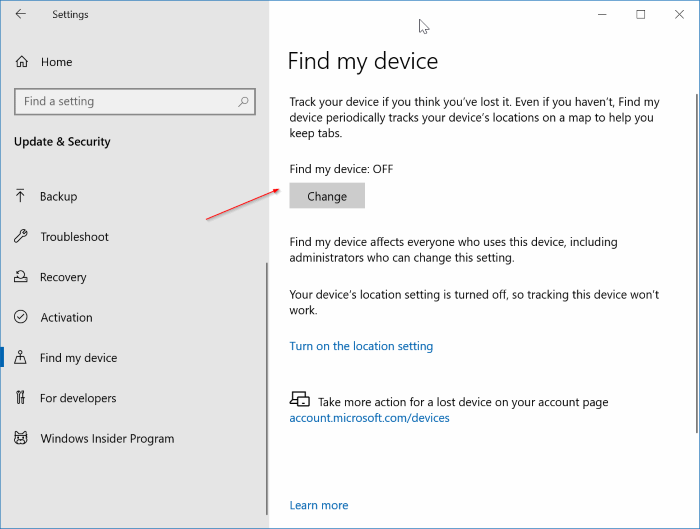Click the Troubleshoot wrench icon

pos(21,236)
